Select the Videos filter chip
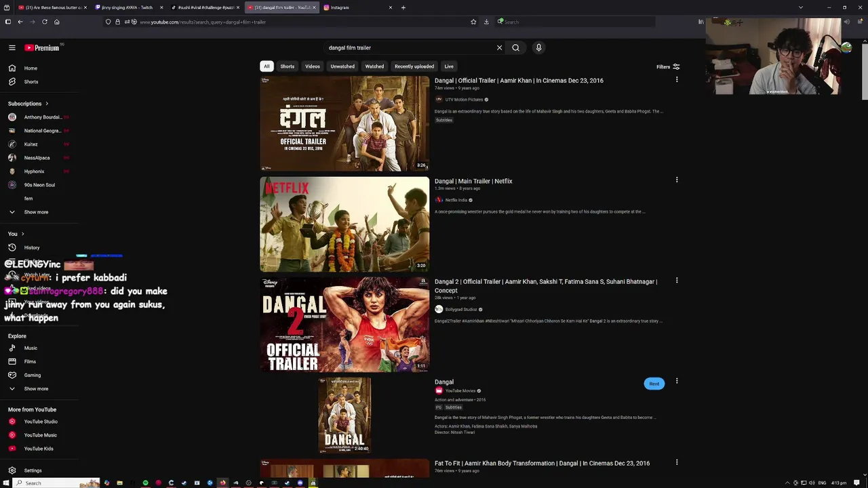 click(x=313, y=66)
